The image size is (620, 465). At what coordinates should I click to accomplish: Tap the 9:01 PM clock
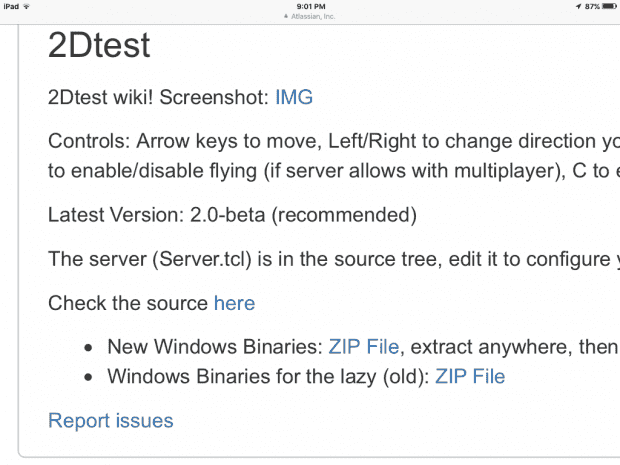[310, 6]
